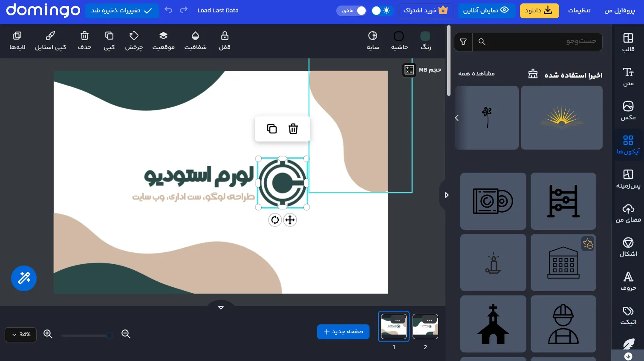Insert the construction worker icon
The image size is (644, 361).
[563, 323]
